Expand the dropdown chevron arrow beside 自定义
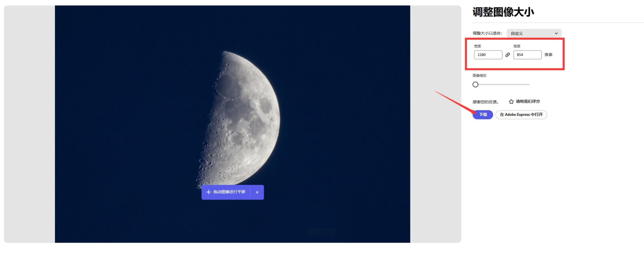Screen dimensions: 644x255 [556, 33]
